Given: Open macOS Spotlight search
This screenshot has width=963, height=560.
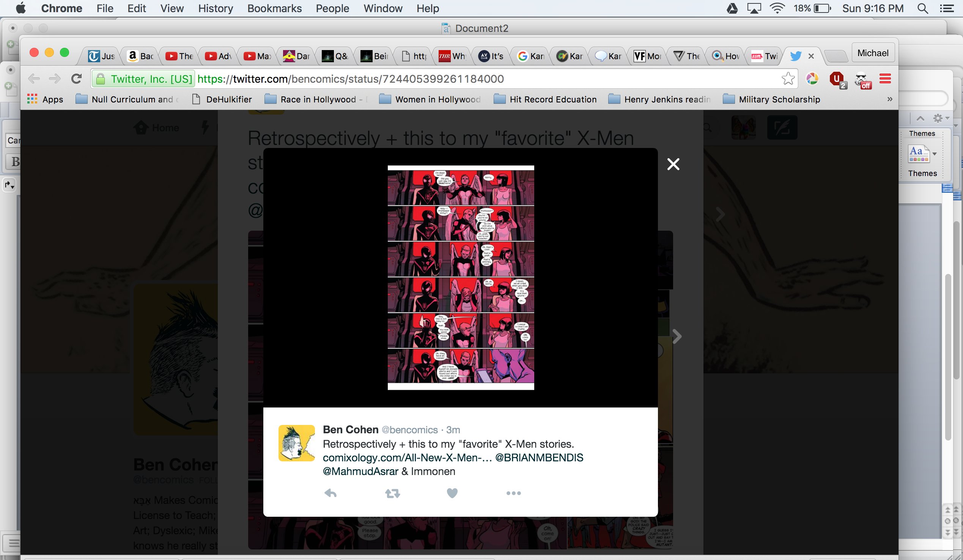Looking at the screenshot, I should 922,8.
